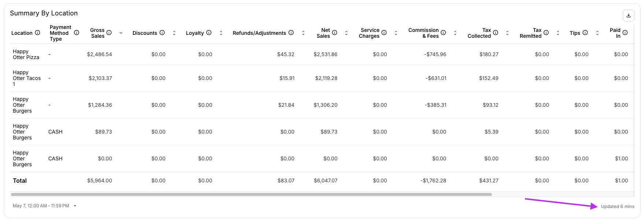Click the horizontal table scrollbar
The height and width of the screenshot is (222, 644).
[251, 194]
